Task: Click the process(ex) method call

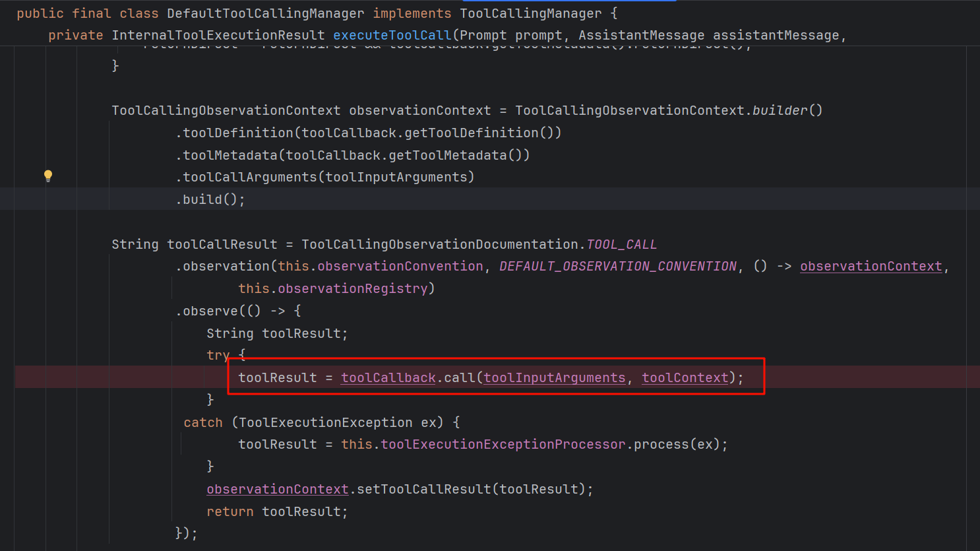Action: click(677, 444)
